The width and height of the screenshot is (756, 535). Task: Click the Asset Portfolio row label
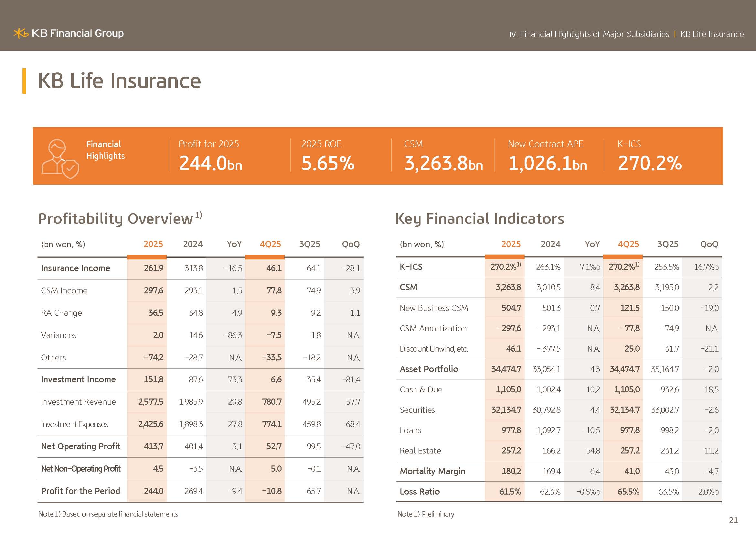(x=429, y=369)
